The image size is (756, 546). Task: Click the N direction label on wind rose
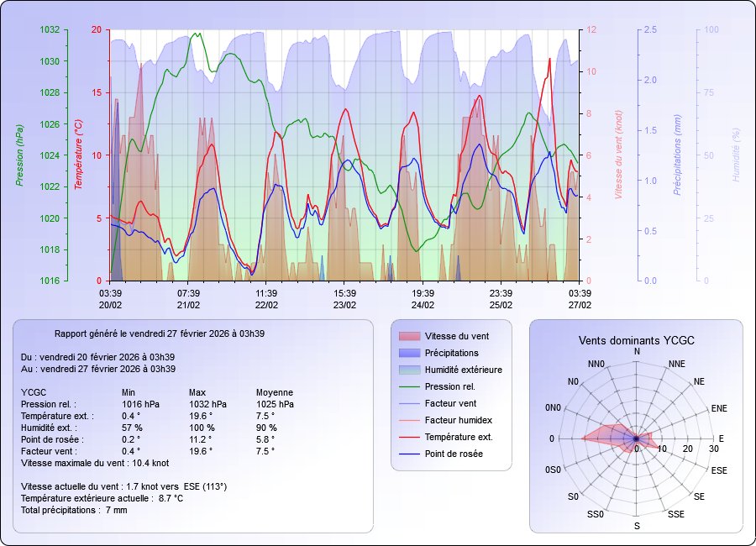pos(637,351)
